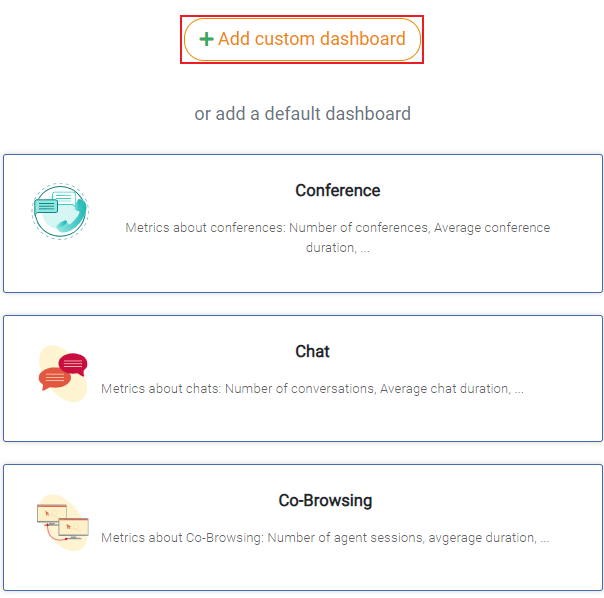604x598 pixels.
Task: Click the Chat metrics description text
Action: tap(312, 388)
